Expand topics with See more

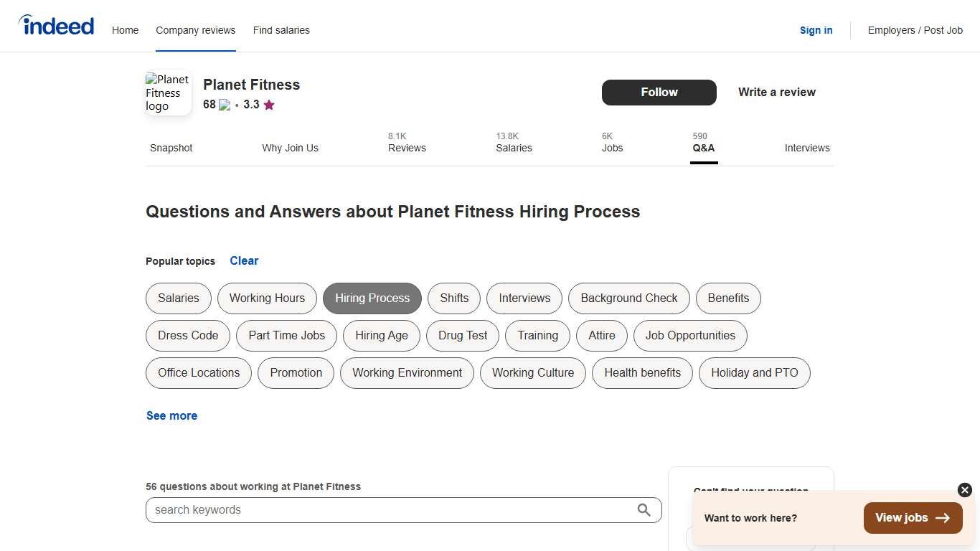point(171,415)
